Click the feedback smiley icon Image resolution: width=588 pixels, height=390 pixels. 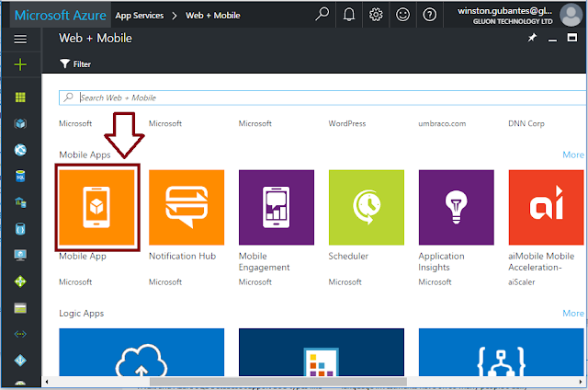(402, 15)
